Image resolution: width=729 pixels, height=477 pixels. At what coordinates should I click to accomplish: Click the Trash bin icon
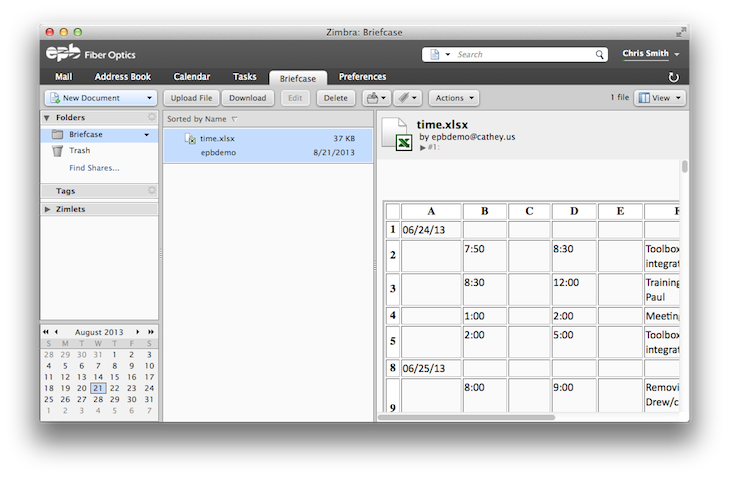pyautogui.click(x=57, y=151)
